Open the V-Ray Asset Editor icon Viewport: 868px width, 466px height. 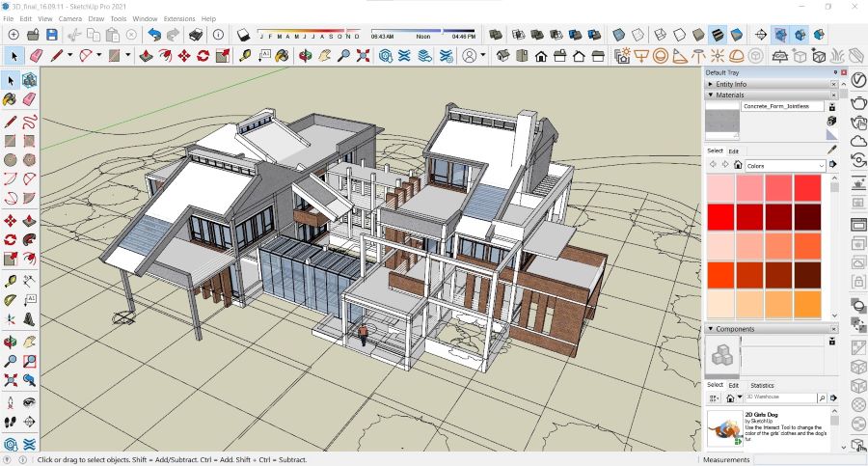(x=858, y=81)
